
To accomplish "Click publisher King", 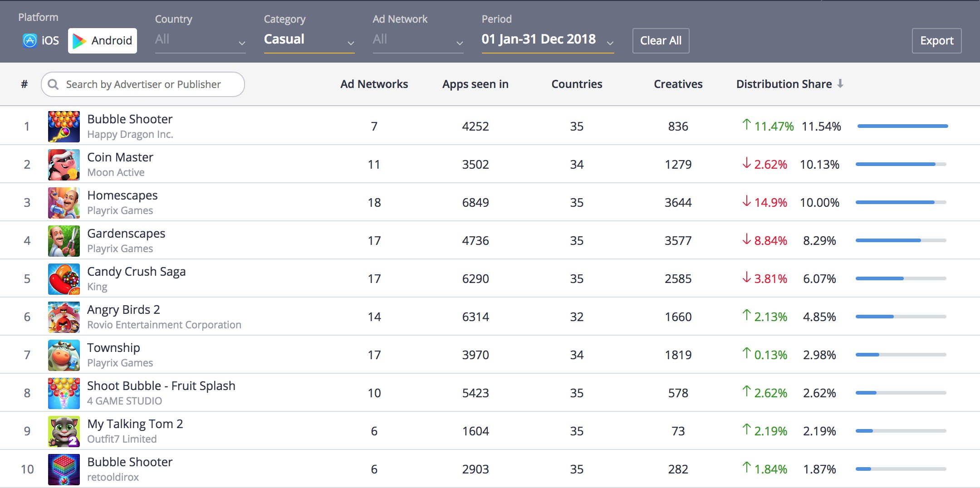I will click(97, 287).
